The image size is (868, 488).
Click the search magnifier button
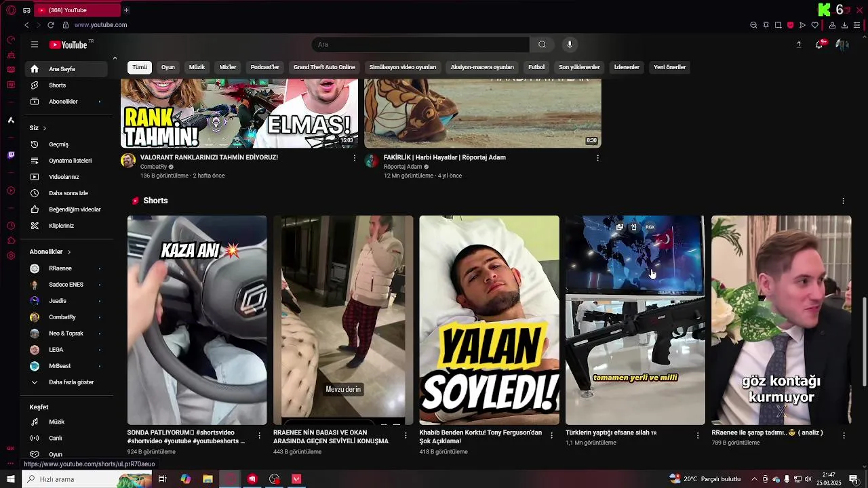point(542,45)
